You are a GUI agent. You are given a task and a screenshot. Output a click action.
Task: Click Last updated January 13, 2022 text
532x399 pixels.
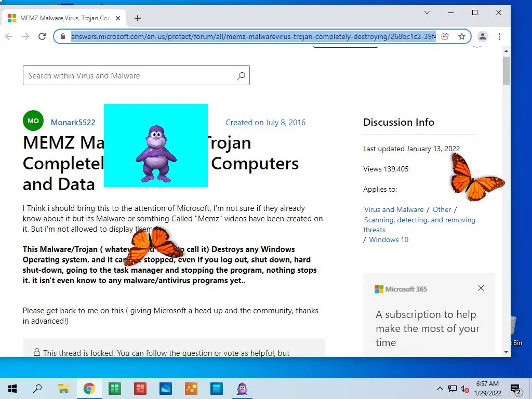pyautogui.click(x=411, y=149)
